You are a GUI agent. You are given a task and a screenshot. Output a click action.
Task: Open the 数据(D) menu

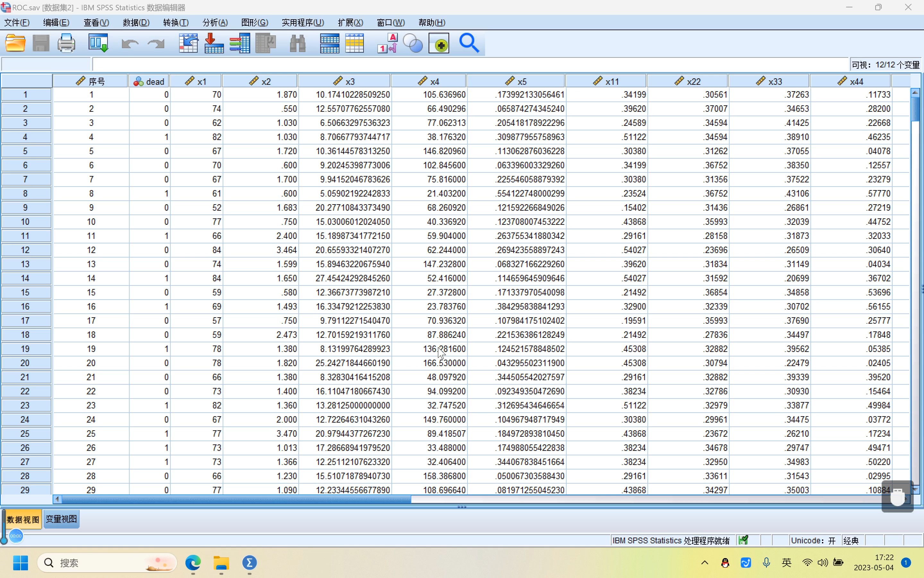point(136,22)
